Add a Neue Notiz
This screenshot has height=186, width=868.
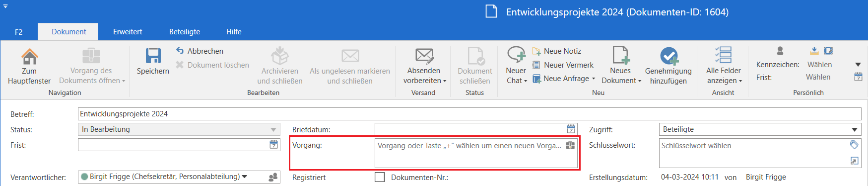[x=557, y=51]
